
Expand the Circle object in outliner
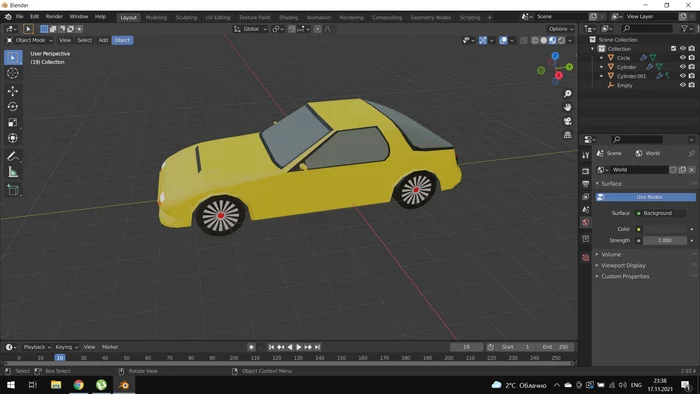point(601,58)
